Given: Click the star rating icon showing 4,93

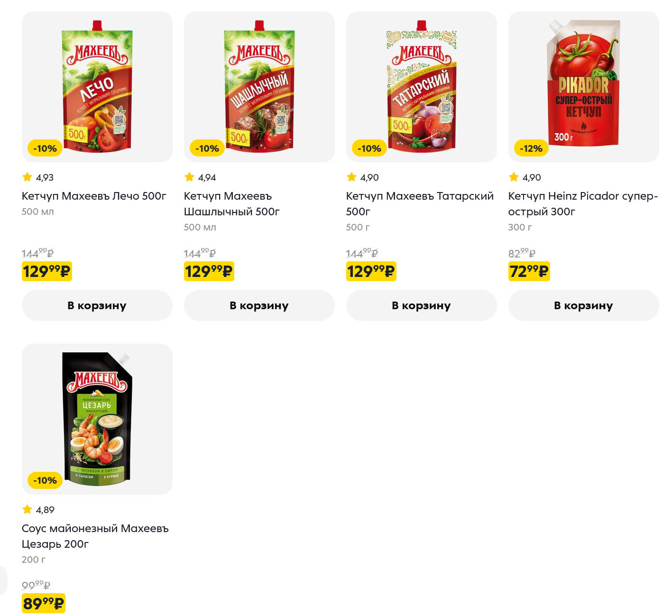Looking at the screenshot, I should coord(27,177).
